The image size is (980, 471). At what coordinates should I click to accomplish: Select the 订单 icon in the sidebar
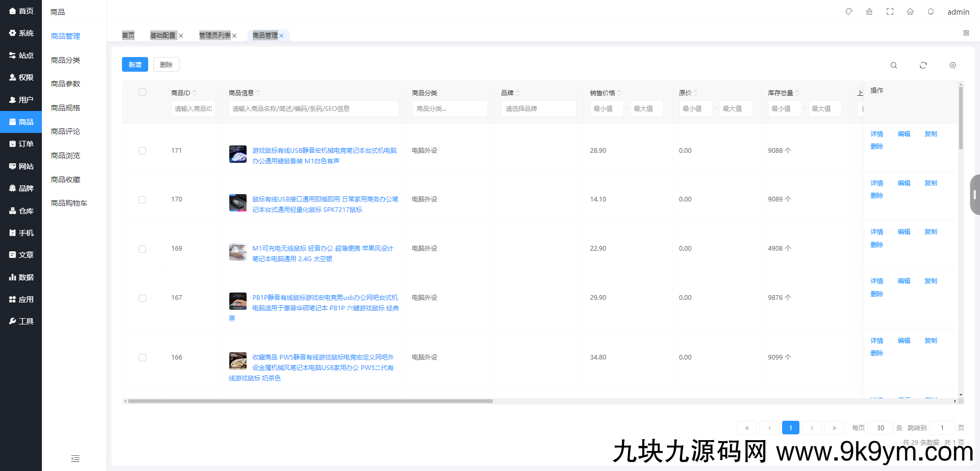[x=13, y=143]
